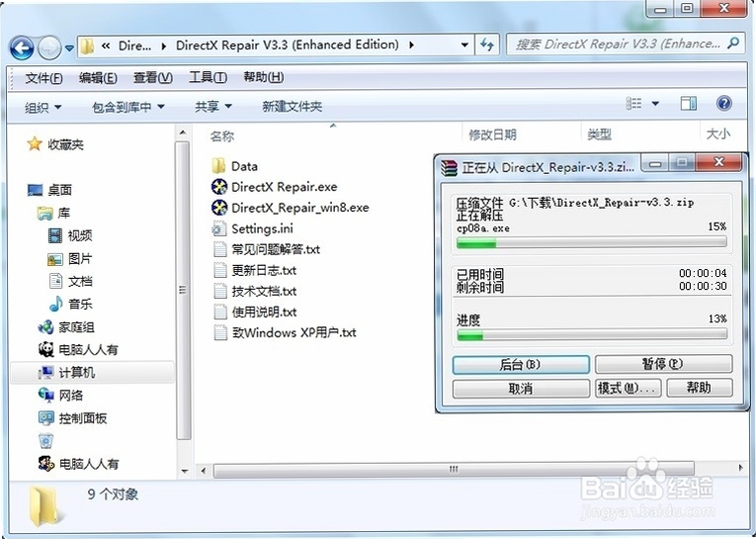Select 致Windows XP用户.txt file

click(285, 332)
